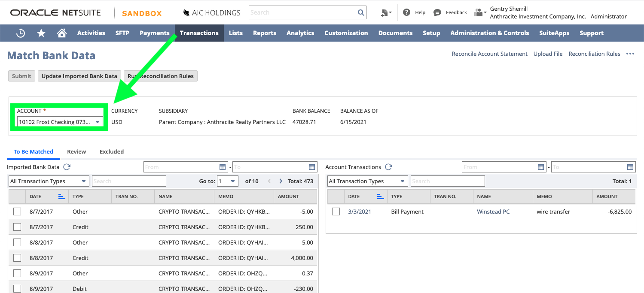The image size is (644, 293).
Task: Check the 8/9/2017 Debit -230.00 row
Action: coord(17,289)
